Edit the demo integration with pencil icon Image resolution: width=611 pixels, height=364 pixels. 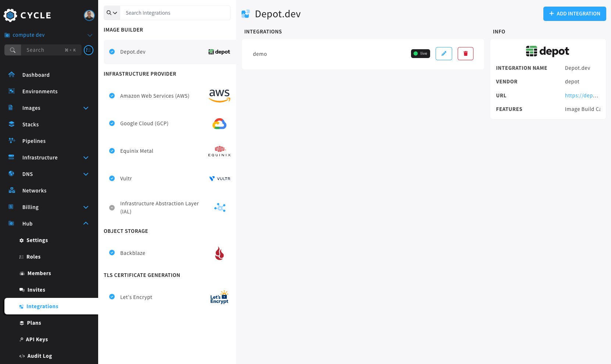point(444,54)
